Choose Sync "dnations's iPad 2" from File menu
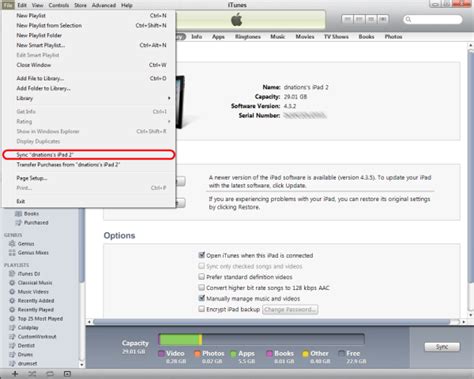 [89, 155]
